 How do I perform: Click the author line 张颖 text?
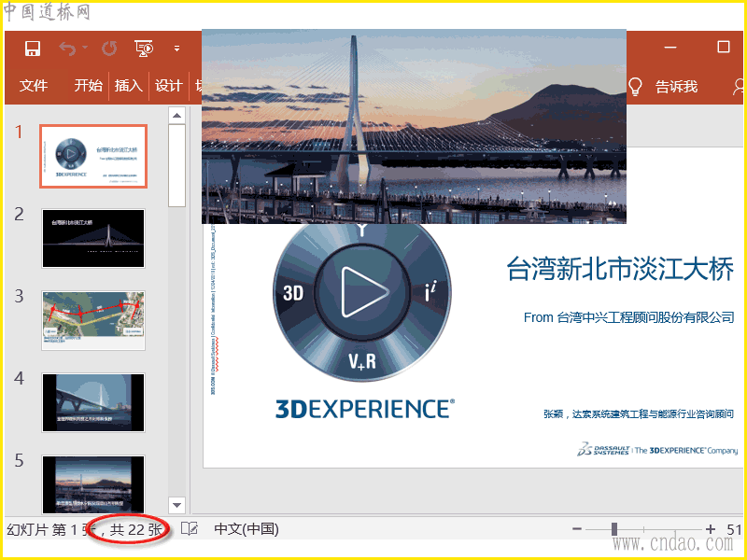tap(639, 413)
